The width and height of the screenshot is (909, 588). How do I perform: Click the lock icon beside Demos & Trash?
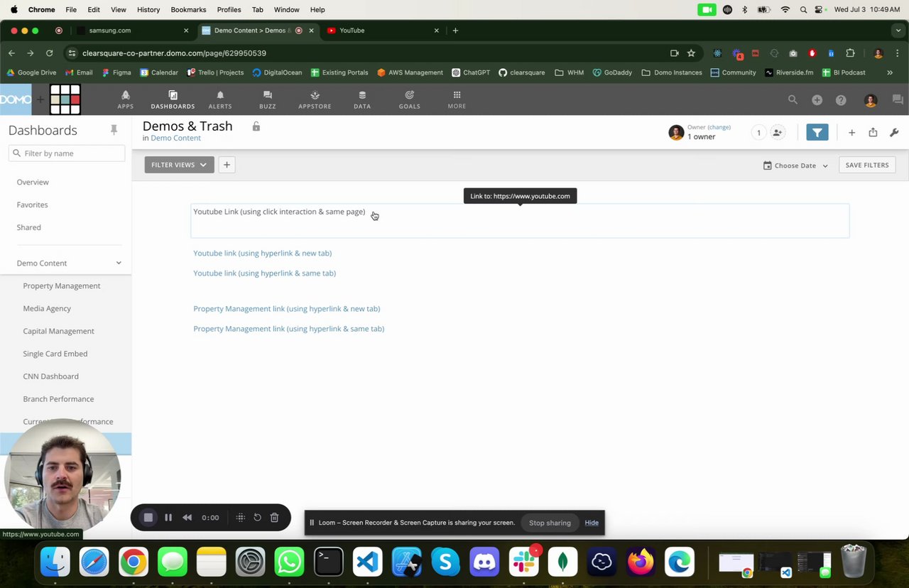(256, 126)
